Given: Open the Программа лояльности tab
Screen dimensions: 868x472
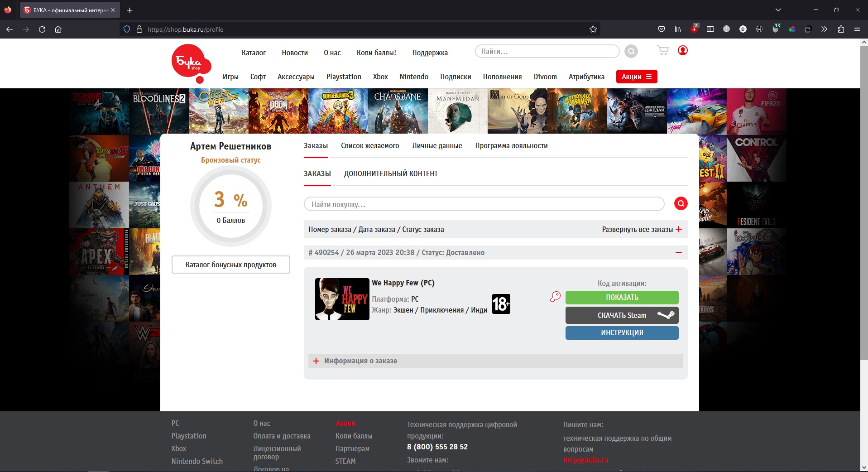Looking at the screenshot, I should click(x=511, y=146).
